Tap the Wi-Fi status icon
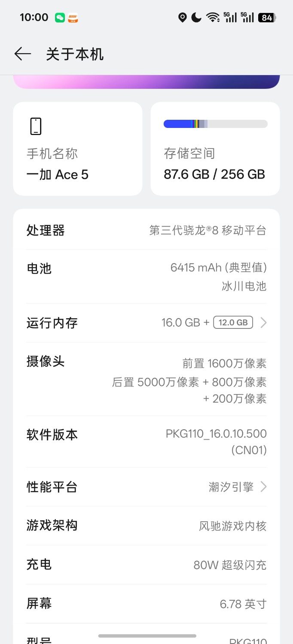The image size is (293, 644). tap(213, 18)
